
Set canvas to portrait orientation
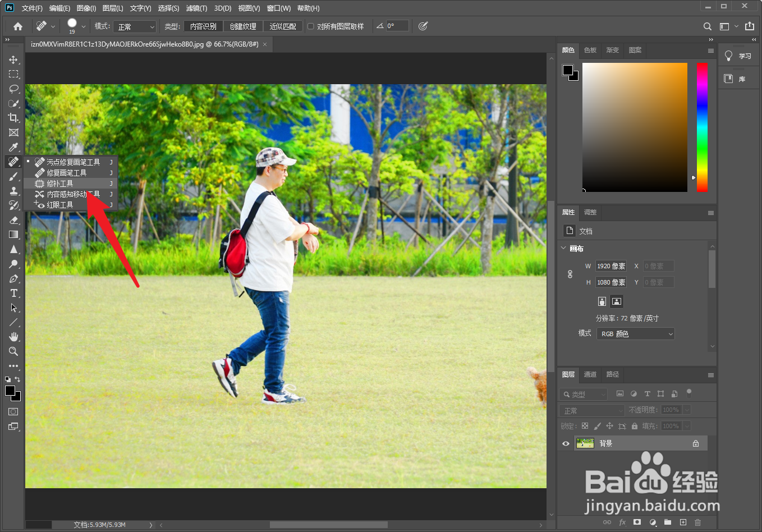pos(602,301)
